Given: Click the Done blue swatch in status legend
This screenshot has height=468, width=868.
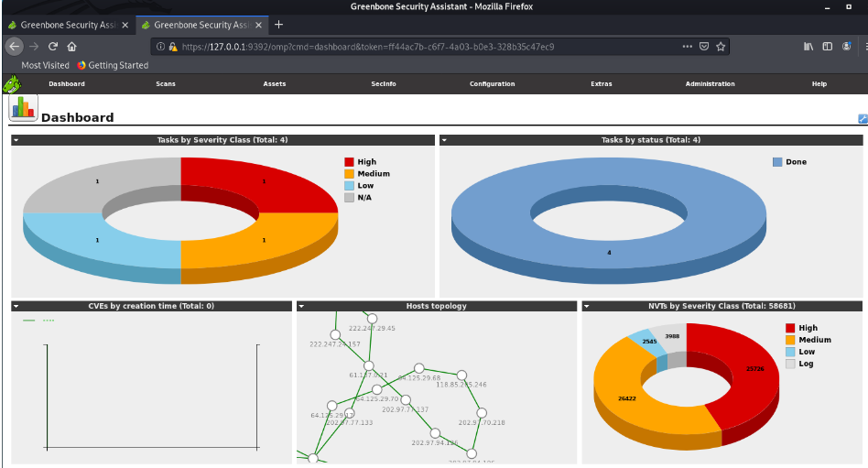Looking at the screenshot, I should click(x=777, y=162).
